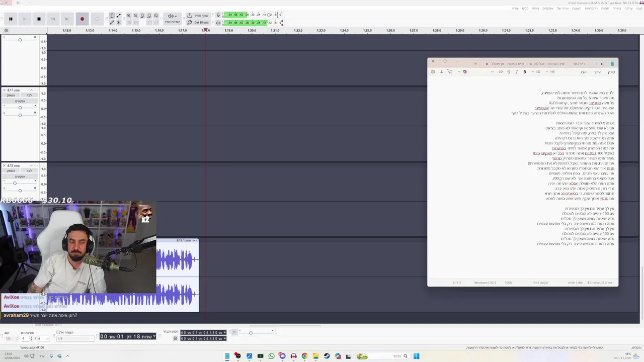Open the Audio Setup dropdown
644x362 pixels.
point(172,19)
